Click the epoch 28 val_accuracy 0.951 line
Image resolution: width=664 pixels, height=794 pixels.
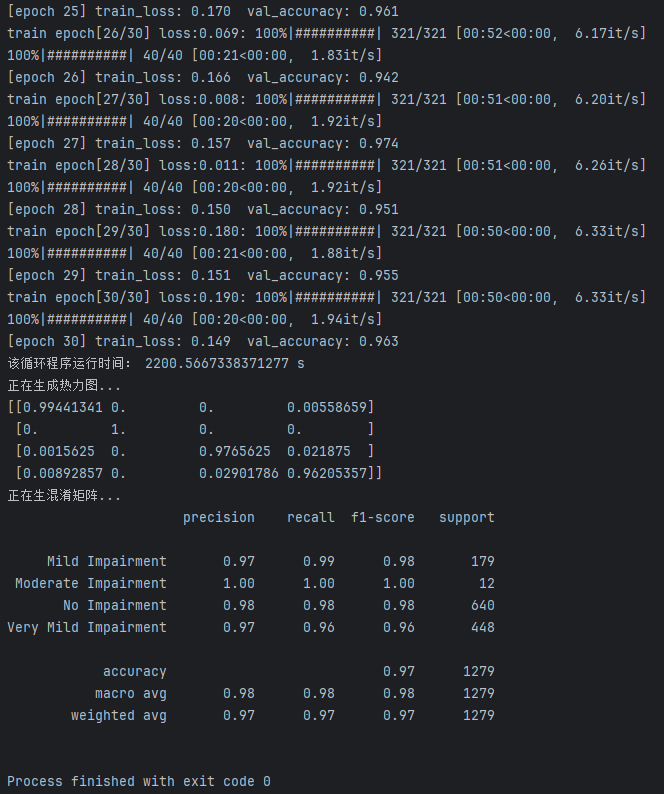[x=202, y=209]
